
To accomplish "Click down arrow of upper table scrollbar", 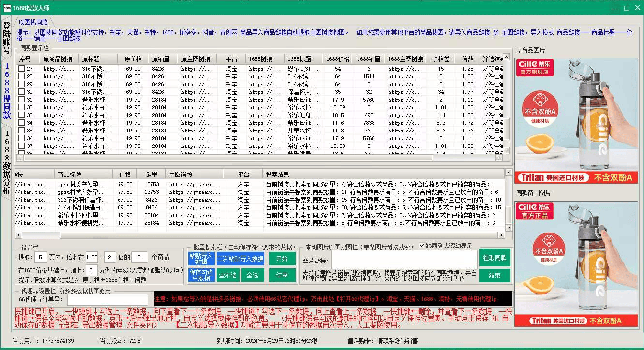I will pyautogui.click(x=507, y=150).
